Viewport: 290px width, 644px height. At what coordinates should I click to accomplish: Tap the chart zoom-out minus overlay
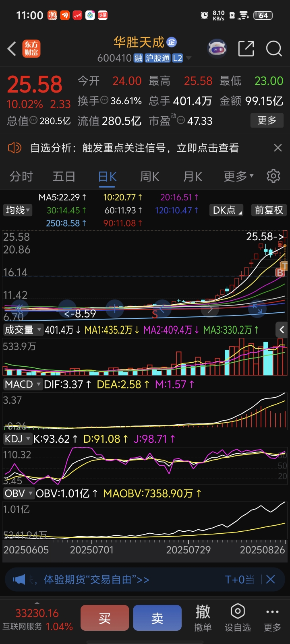pyautogui.click(x=67, y=309)
